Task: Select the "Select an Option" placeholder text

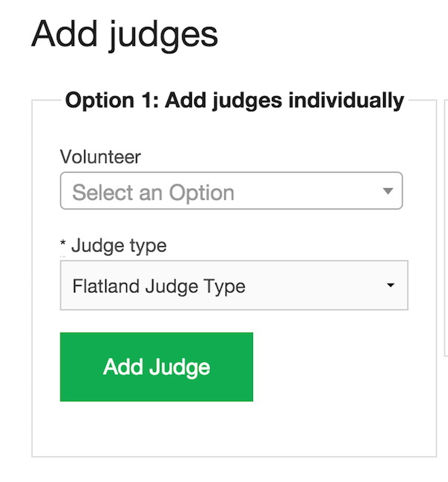Action: point(153,193)
